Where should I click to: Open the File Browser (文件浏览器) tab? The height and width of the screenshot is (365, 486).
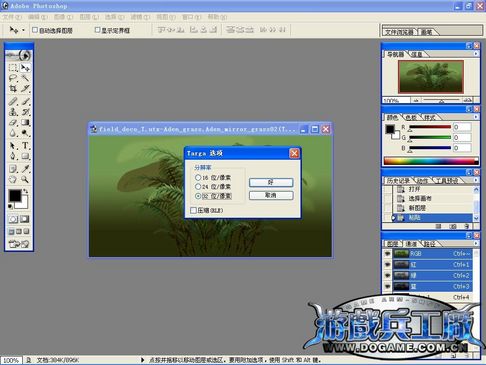[x=399, y=32]
